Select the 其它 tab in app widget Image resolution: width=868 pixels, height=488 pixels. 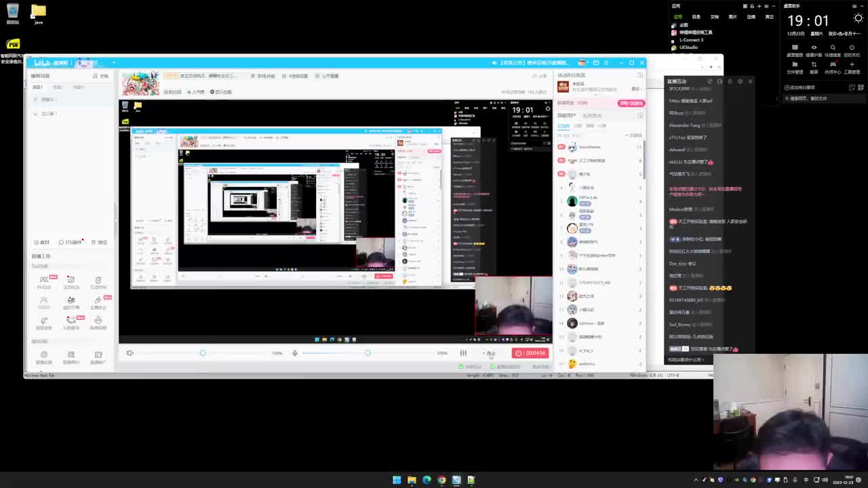(769, 16)
